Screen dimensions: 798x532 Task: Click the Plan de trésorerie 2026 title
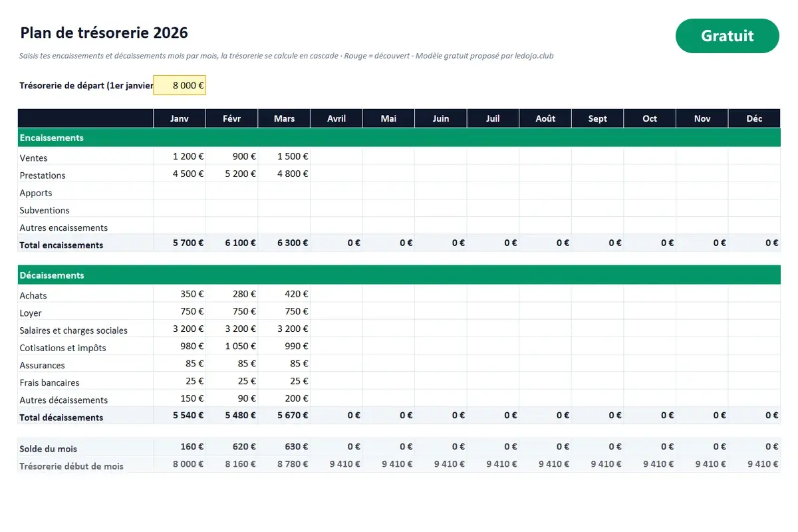pos(104,33)
